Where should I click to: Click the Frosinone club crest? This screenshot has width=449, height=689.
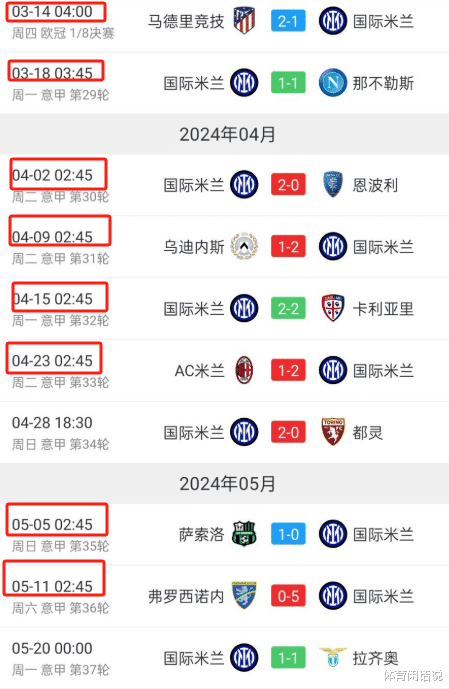(x=244, y=596)
